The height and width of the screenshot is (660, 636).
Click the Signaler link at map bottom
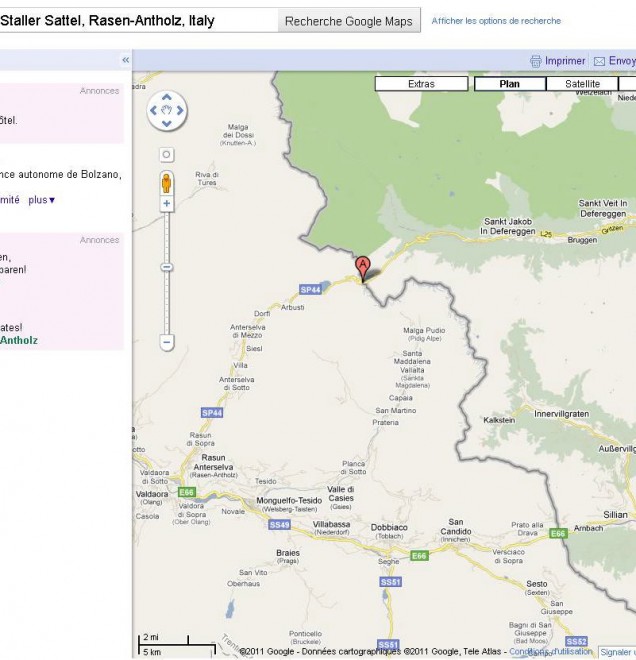coord(617,652)
